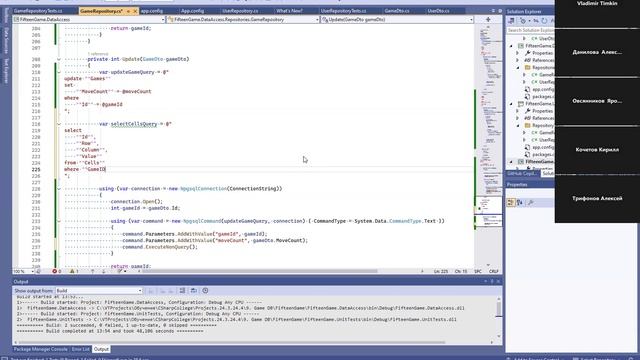
Task: Open the Toolbox side tab
Action: [x=6, y=16]
